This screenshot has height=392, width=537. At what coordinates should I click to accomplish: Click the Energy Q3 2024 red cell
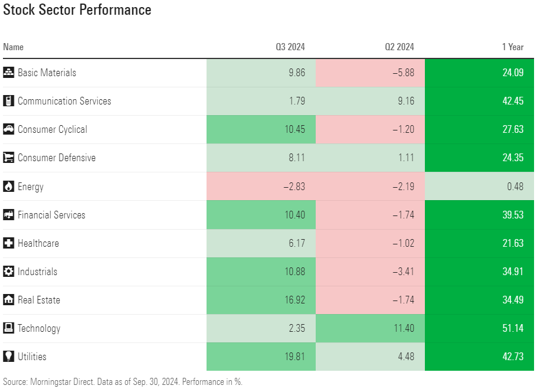tap(261, 187)
